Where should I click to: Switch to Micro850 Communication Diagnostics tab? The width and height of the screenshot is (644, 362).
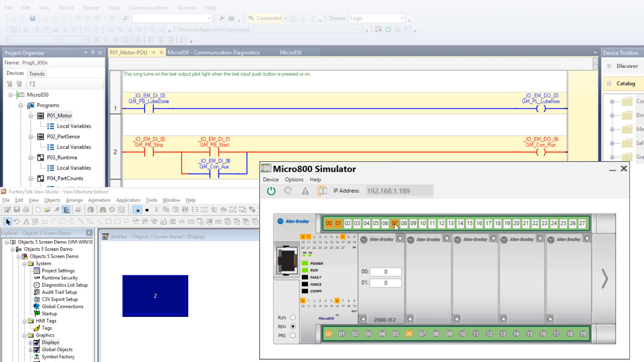coord(214,53)
